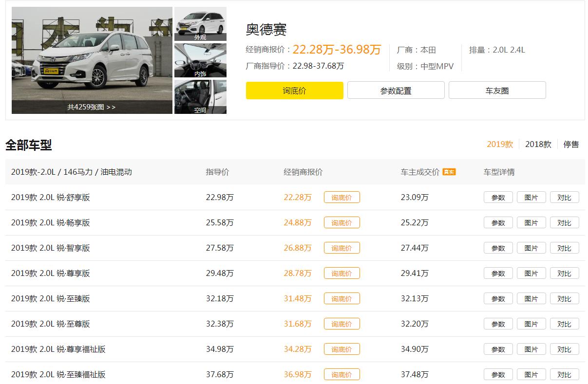Click 对比 for the 锐·畅享版 row
The image size is (588, 384).
564,222
